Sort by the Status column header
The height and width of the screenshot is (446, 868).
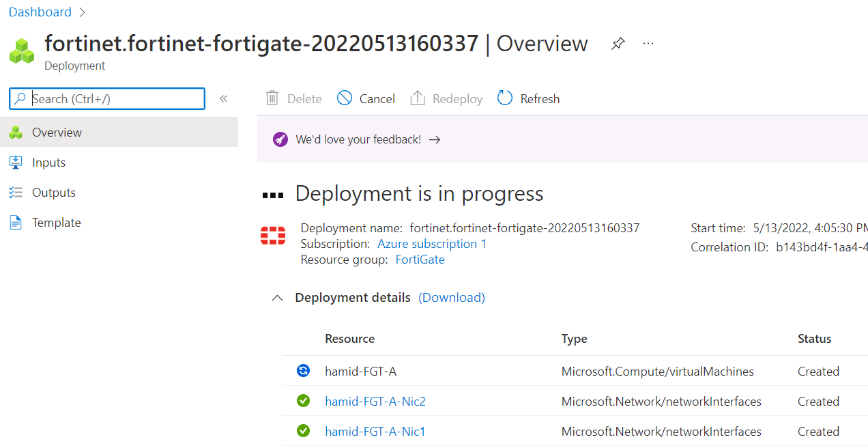click(x=815, y=339)
